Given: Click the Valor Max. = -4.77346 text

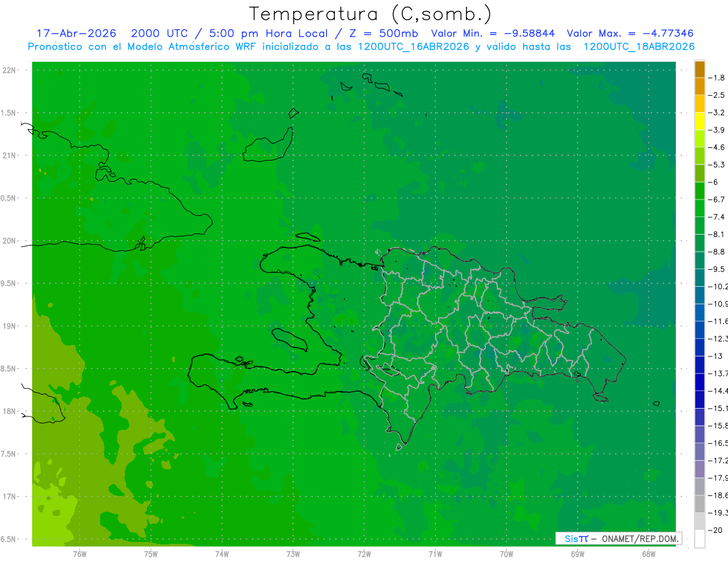Looking at the screenshot, I should tap(630, 33).
